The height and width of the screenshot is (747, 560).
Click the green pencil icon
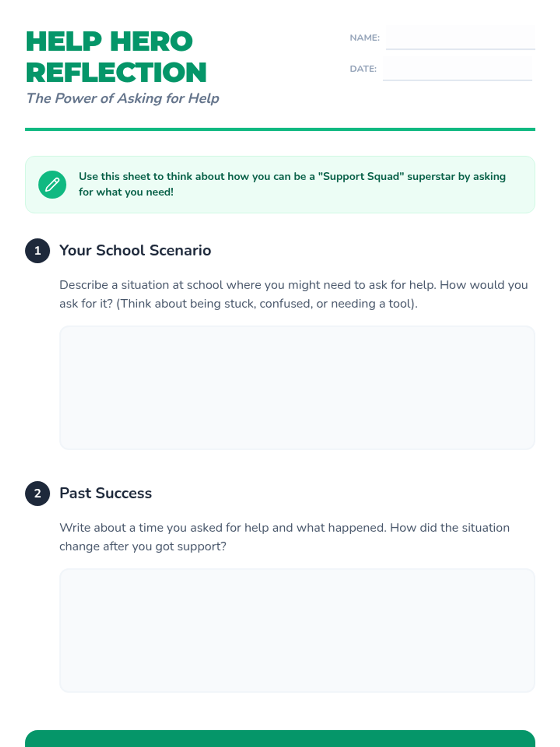(52, 184)
